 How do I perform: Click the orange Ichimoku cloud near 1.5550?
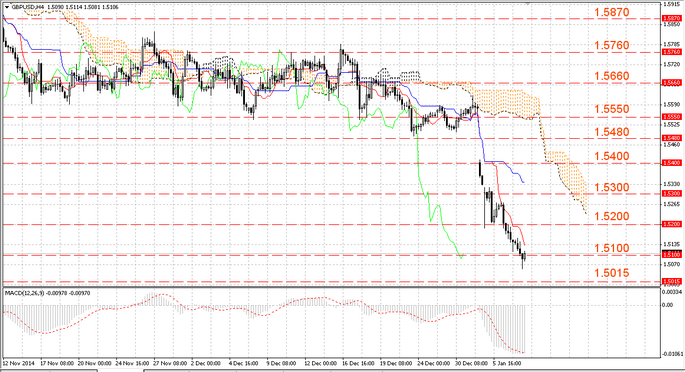pos(507,103)
